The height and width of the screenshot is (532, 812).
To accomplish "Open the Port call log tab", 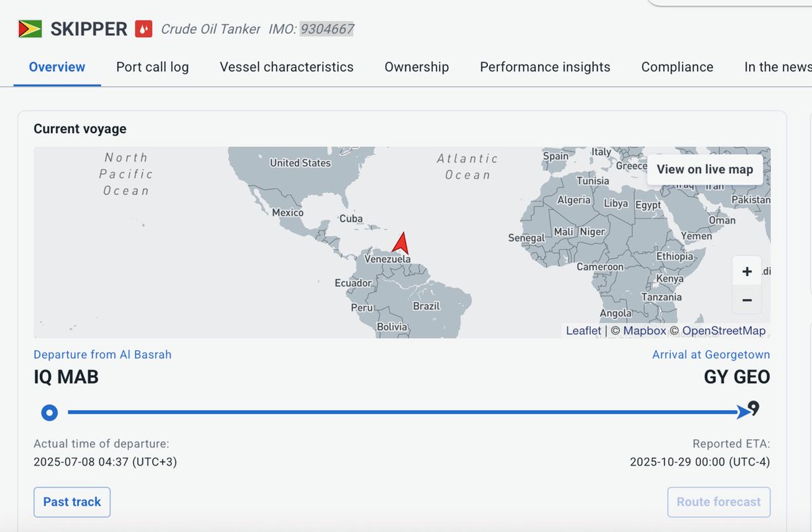I will coord(152,67).
